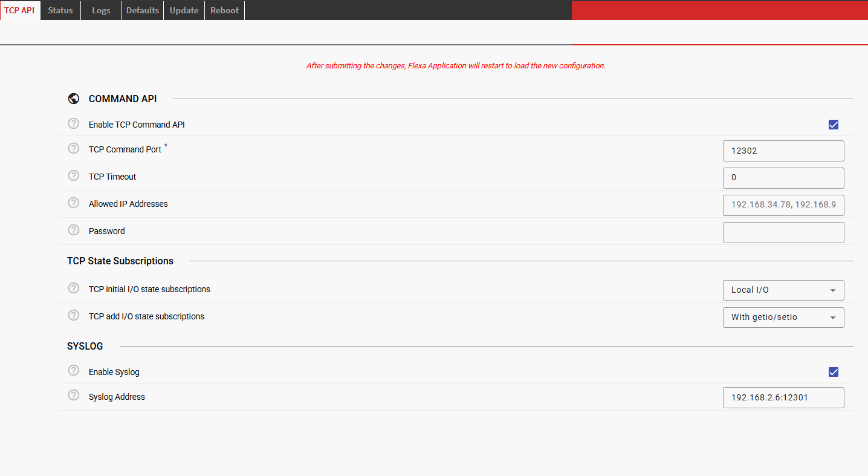868x476 pixels.
Task: Click help icon for Allowed IP Addresses
Action: click(74, 203)
